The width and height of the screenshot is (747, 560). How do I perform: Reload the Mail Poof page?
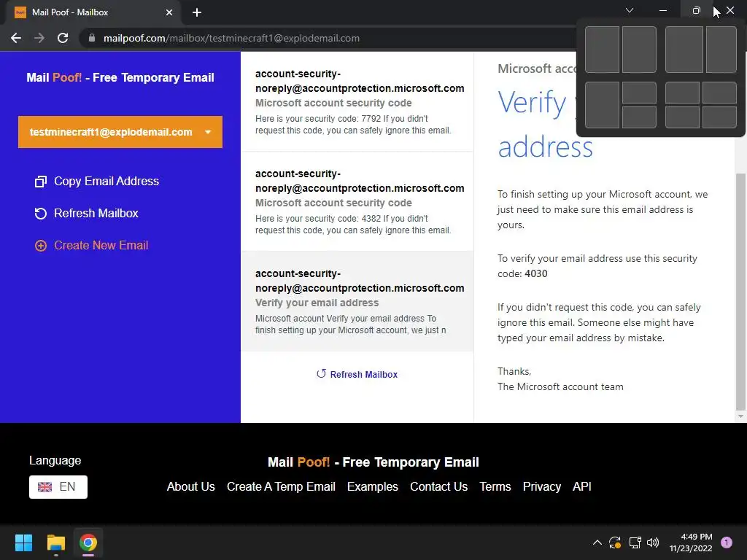(63, 38)
